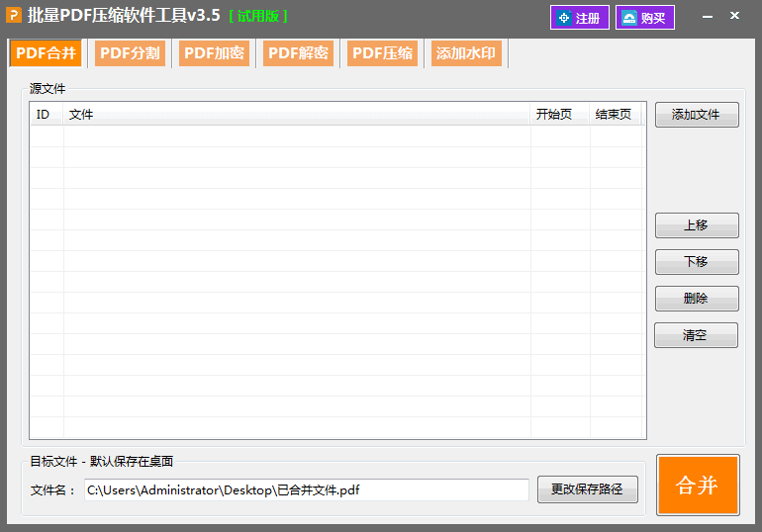Screen dimensions: 762x532
Task: Open the 添加水印 tab
Action: coord(466,53)
